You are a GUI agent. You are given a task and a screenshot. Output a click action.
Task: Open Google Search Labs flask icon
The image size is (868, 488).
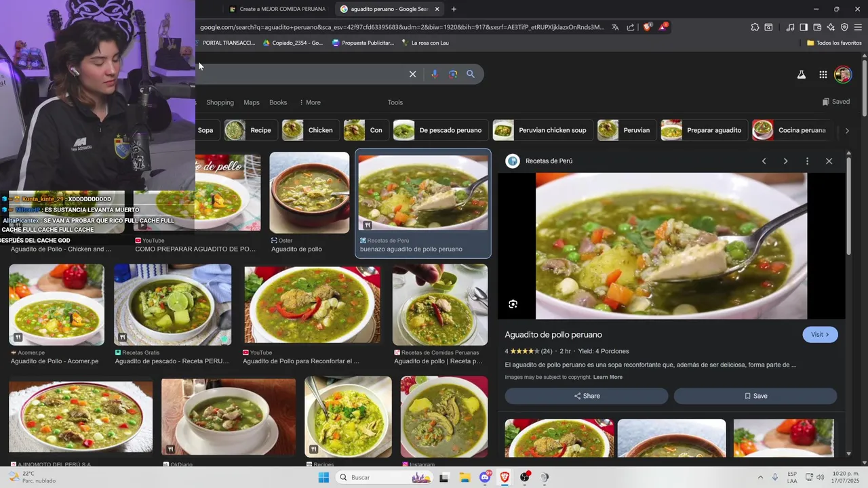pyautogui.click(x=801, y=75)
